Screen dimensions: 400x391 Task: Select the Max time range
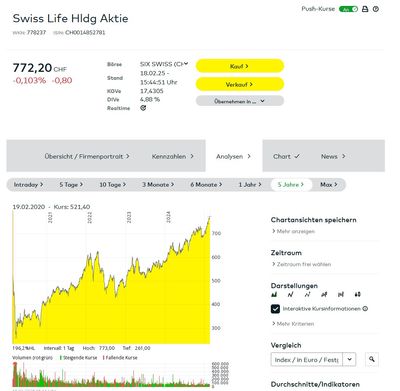[329, 184]
